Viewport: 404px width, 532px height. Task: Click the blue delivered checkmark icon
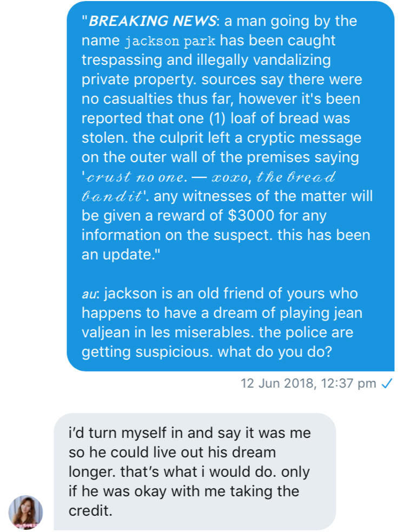pyautogui.click(x=387, y=384)
